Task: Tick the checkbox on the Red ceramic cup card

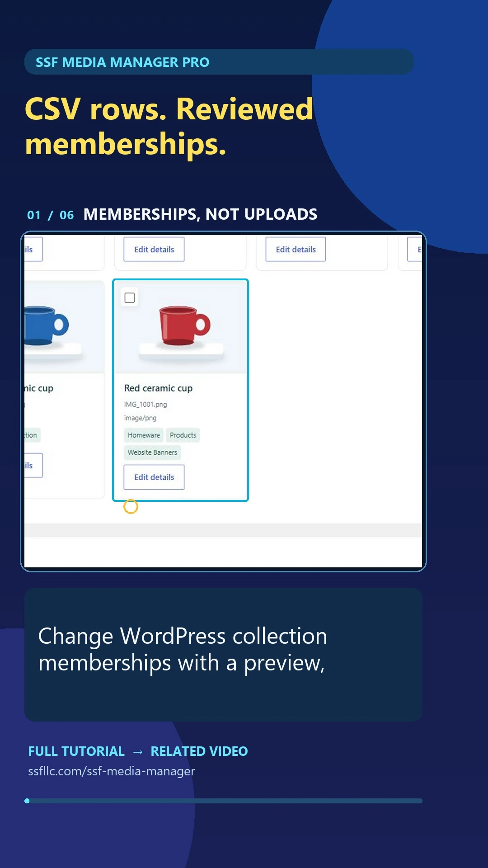Action: (130, 298)
